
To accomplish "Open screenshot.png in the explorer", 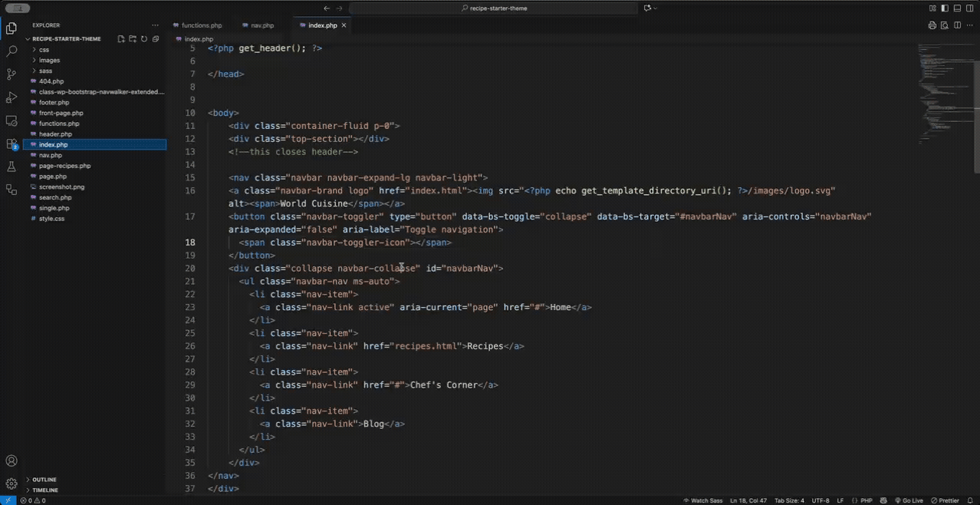I will click(61, 186).
